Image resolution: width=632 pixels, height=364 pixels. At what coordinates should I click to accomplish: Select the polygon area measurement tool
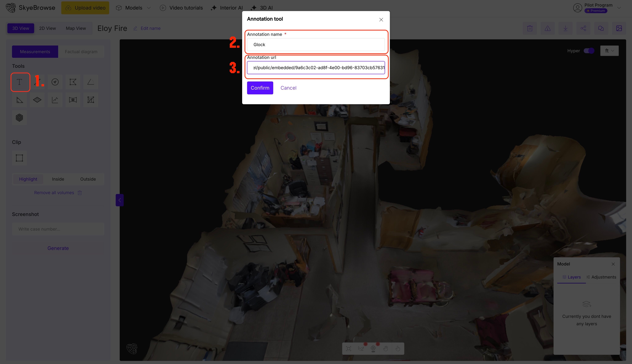73,82
